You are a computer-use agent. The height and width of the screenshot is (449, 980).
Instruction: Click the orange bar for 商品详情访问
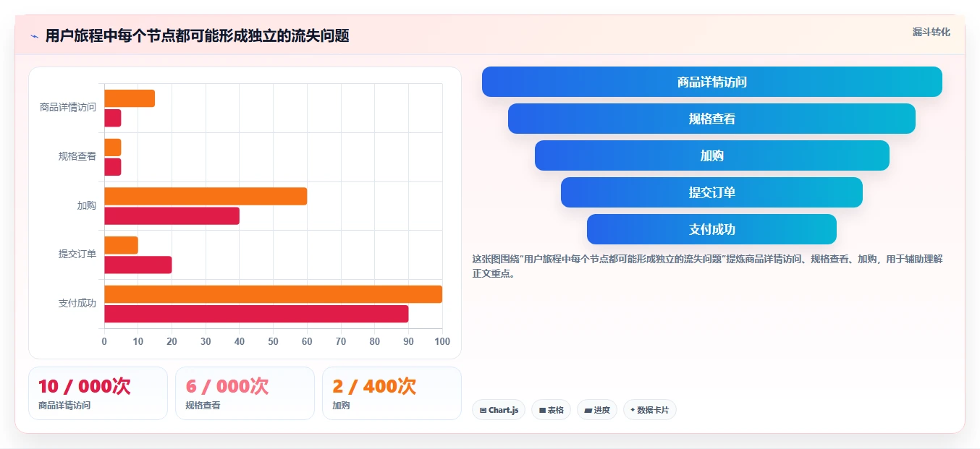(x=130, y=98)
